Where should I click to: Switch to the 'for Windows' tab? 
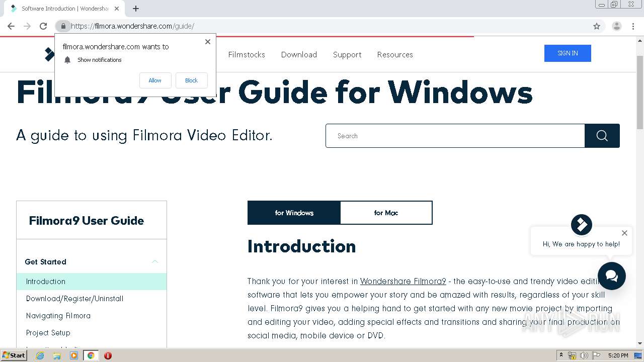294,213
